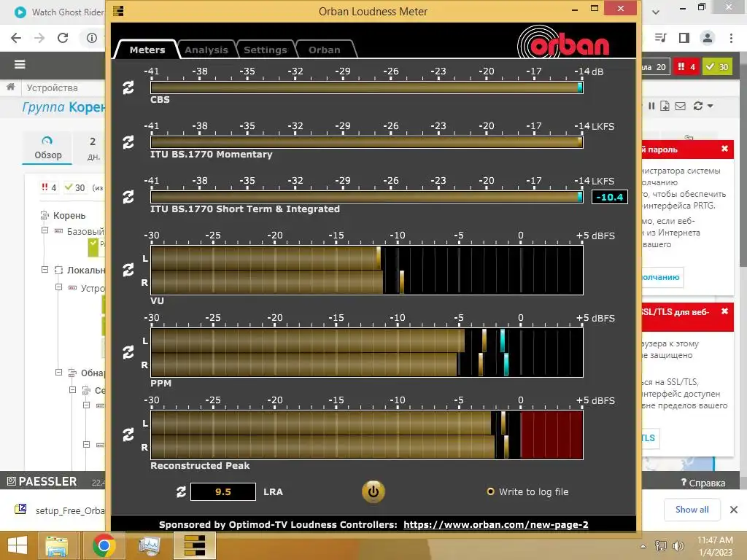Screen dimensions: 747x560
Task: Open the orban.com/new-page-2 sponsor link
Action: tap(496, 525)
